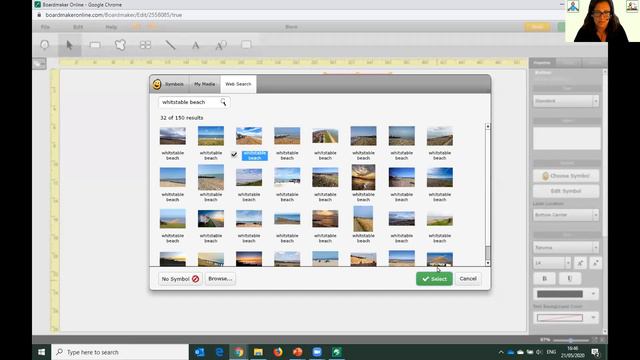Viewport: 640px width, 360px height.
Task: Select the plain text A tool
Action: (196, 45)
